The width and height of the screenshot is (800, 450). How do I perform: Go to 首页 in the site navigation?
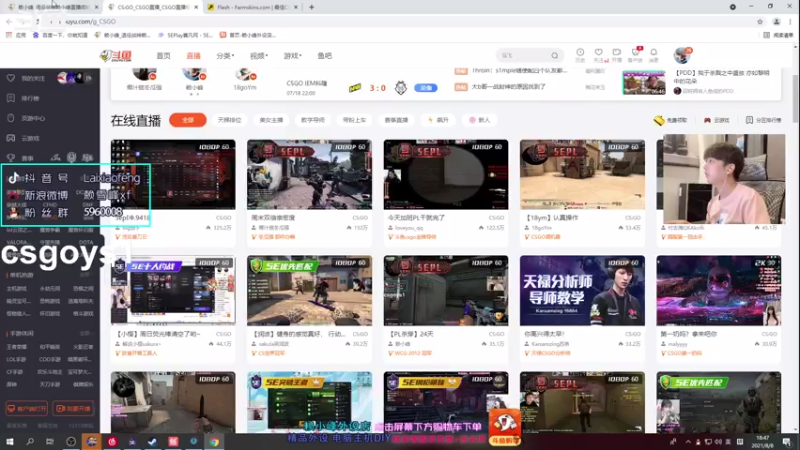pyautogui.click(x=163, y=56)
